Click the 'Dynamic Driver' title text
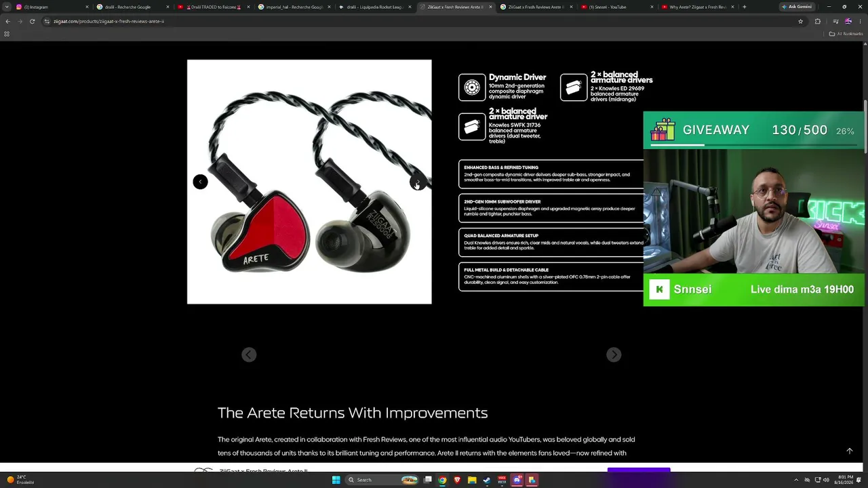 coord(517,77)
